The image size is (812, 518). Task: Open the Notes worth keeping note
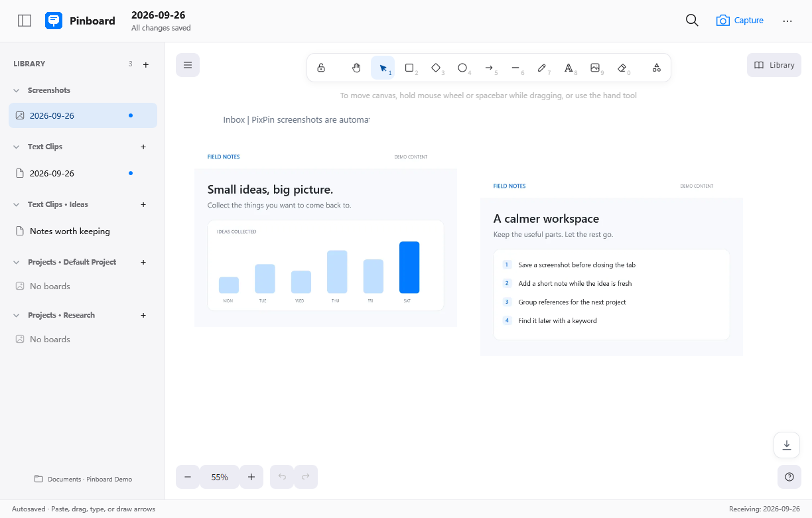pyautogui.click(x=83, y=231)
